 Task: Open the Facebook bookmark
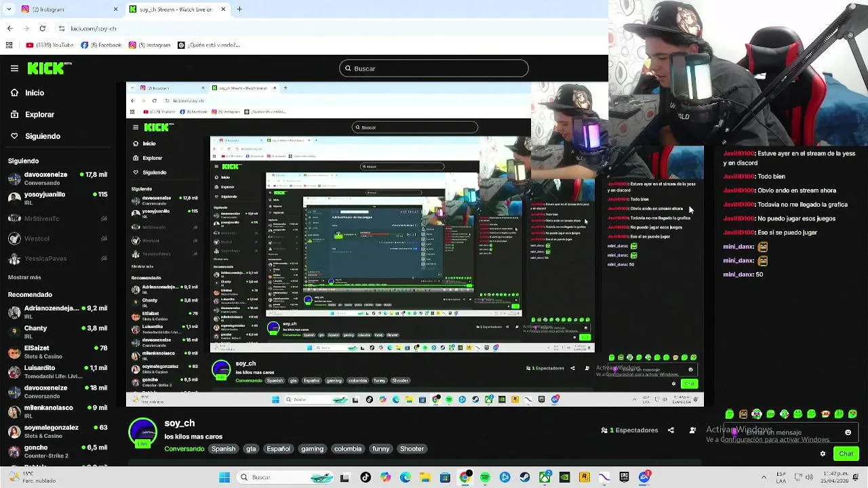[101, 45]
